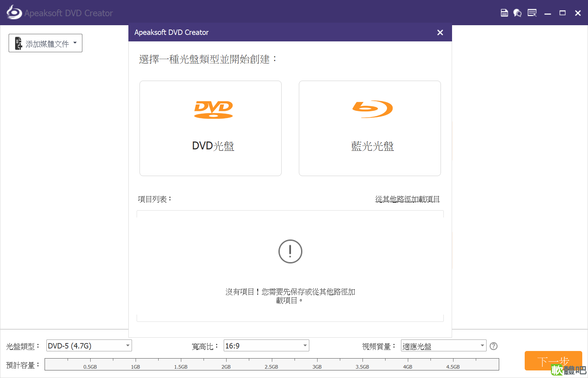This screenshot has width=588, height=378.
Task: Click the video quality help question icon
Action: [x=494, y=346]
